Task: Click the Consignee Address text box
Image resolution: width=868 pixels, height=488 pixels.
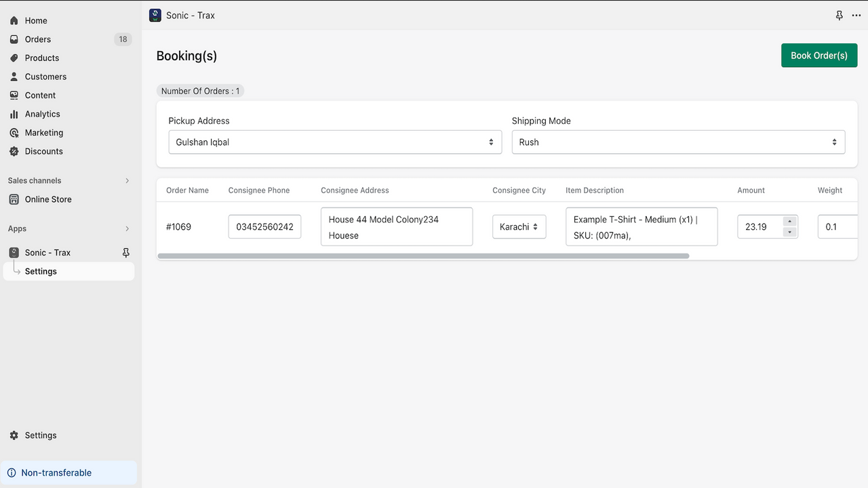Action: pos(397,226)
